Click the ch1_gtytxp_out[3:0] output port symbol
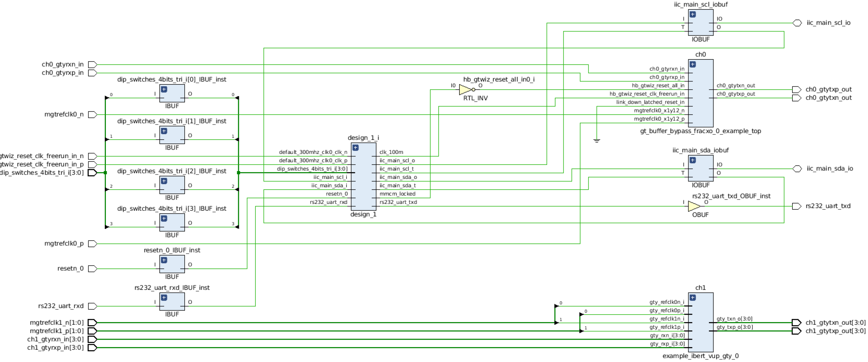The height and width of the screenshot is (362, 868). [797, 331]
